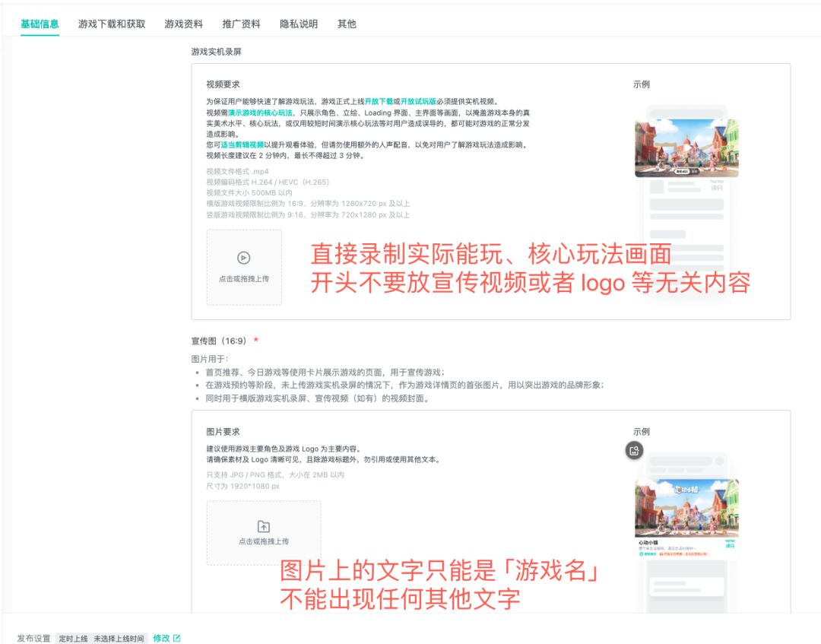Click the 视频编码格式 H.264 / HEVC line
The image size is (821, 644).
tap(268, 182)
